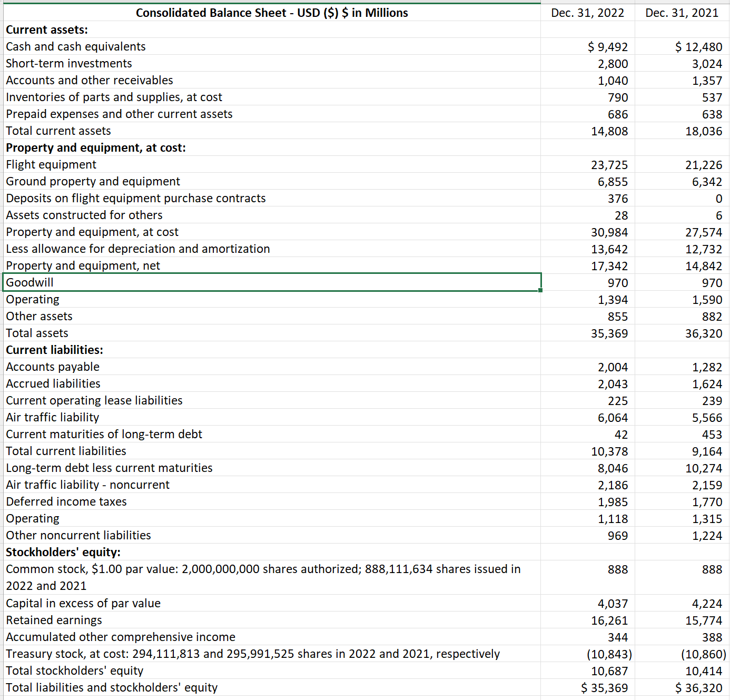
Task: Select the Accounts payable label cell
Action: 52,367
